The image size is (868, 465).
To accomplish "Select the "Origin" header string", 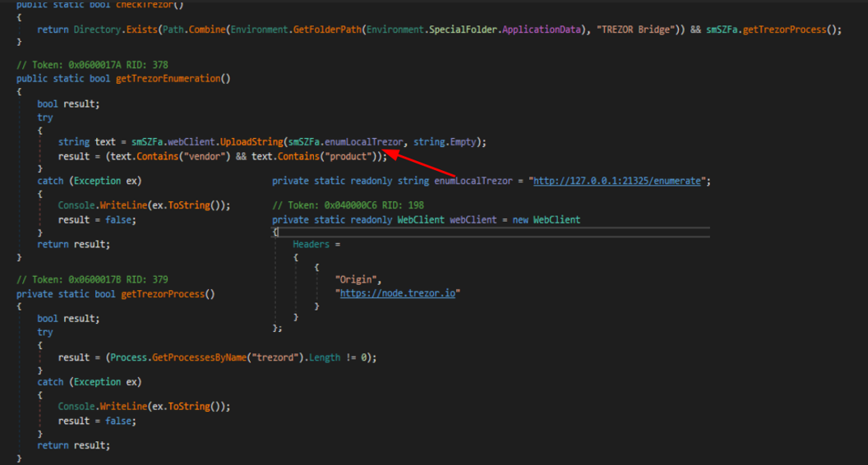I will (x=358, y=279).
